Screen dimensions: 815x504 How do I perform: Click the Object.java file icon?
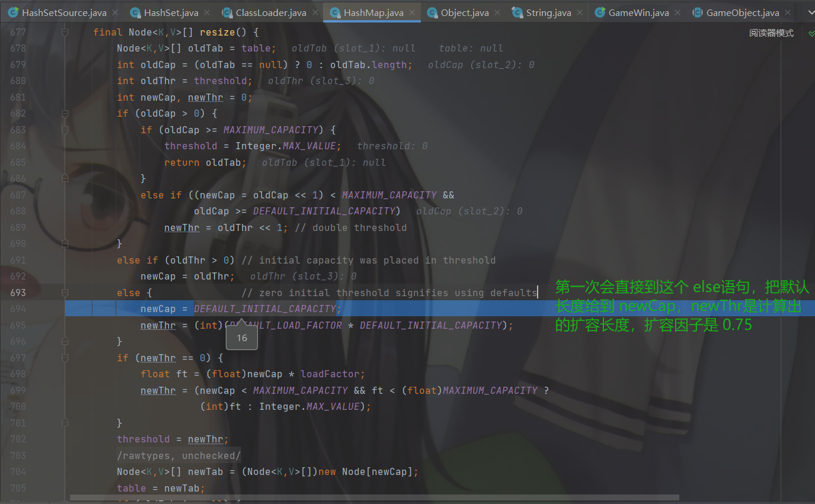point(432,12)
